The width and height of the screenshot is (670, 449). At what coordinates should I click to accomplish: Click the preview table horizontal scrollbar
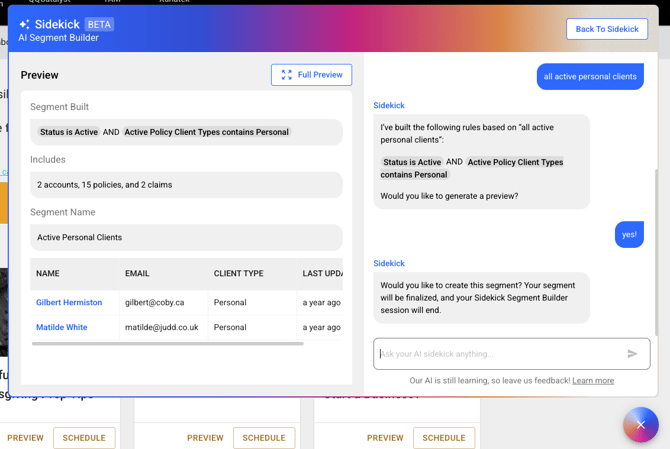coord(167,344)
